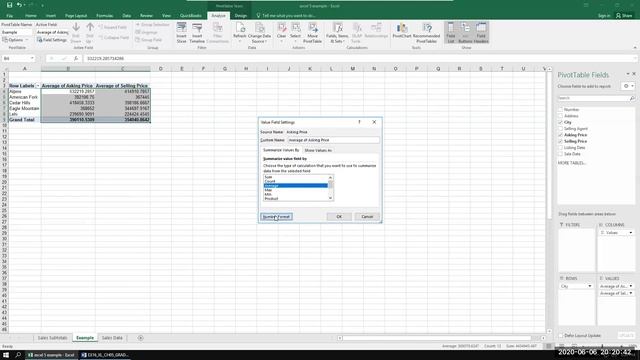Check the Listing Date field checkbox

(560, 147)
